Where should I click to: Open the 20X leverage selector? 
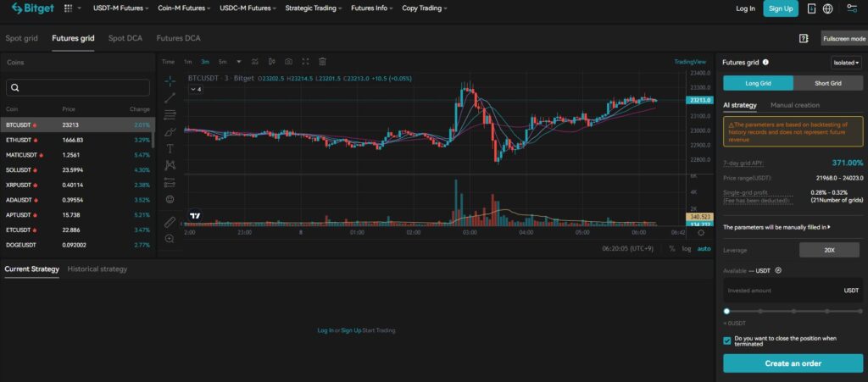(829, 250)
